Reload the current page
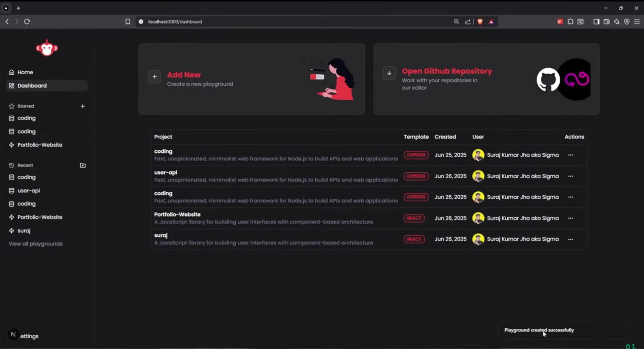The image size is (644, 349). point(27,22)
